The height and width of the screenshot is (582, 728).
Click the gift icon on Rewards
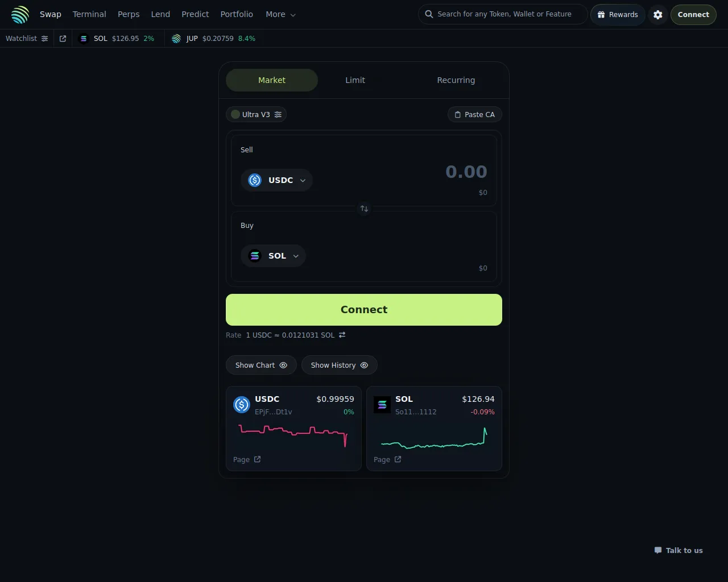[601, 15]
